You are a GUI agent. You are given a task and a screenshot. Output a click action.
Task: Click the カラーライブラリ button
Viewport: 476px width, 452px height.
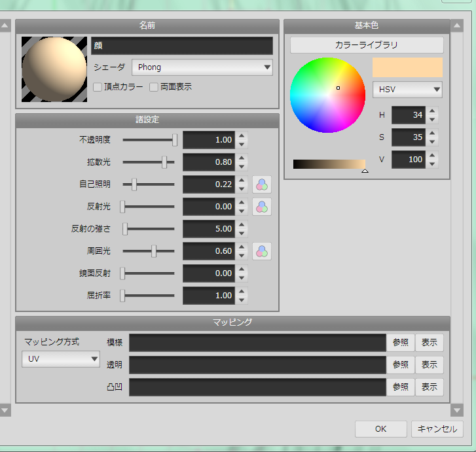[x=367, y=45]
